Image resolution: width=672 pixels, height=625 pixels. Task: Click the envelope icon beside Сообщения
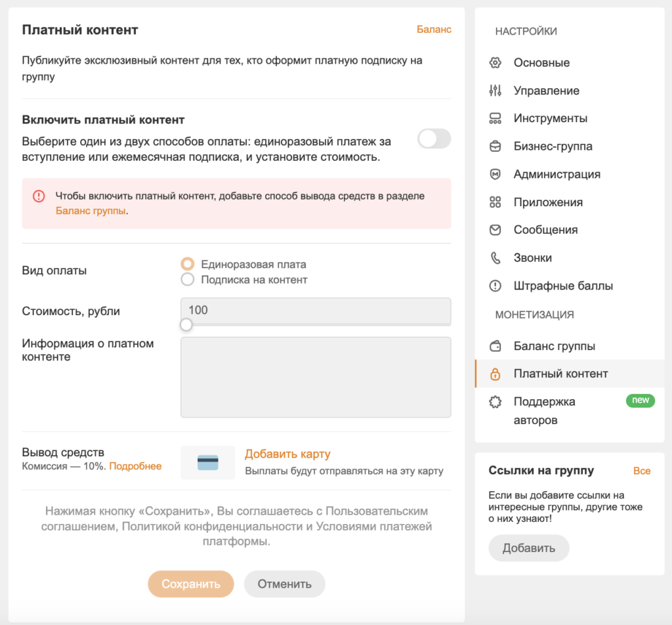point(495,230)
